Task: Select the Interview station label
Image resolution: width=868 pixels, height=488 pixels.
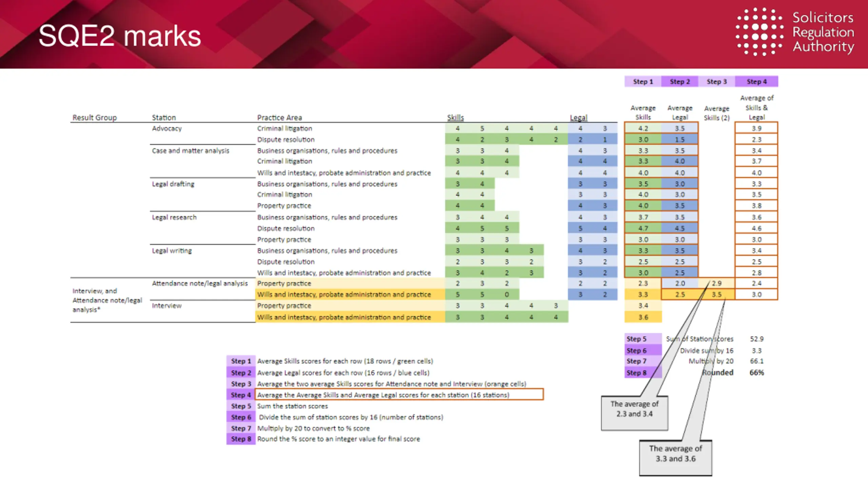Action: (x=166, y=306)
